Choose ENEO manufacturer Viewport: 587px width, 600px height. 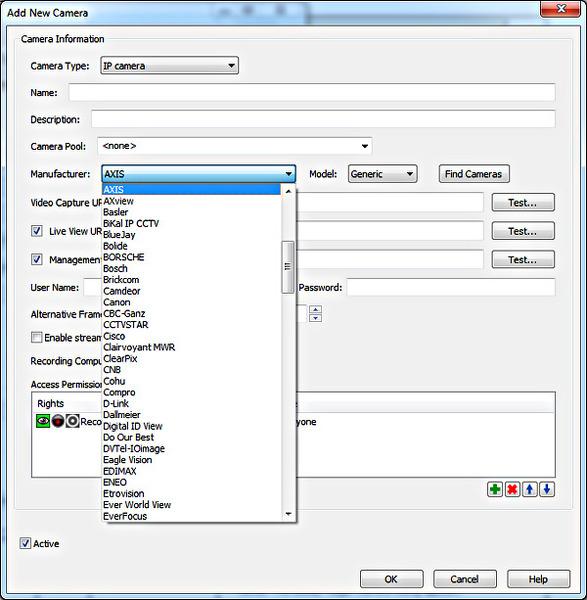[191, 482]
